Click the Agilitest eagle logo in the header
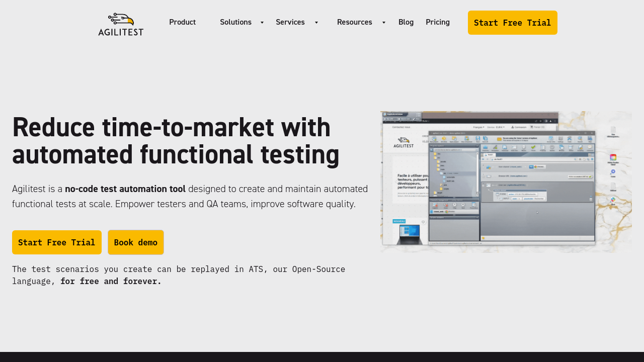The image size is (644, 362). point(121,24)
